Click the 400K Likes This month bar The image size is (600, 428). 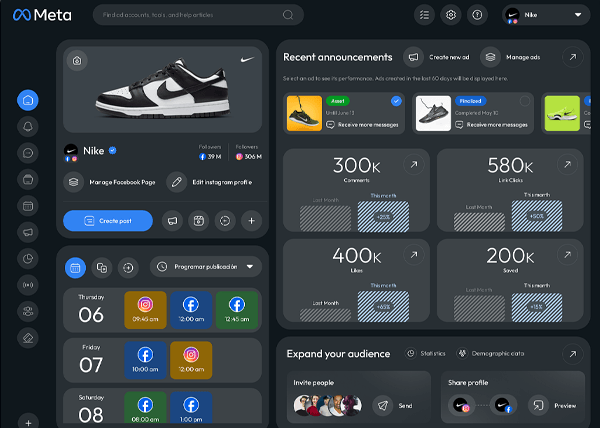pos(383,306)
